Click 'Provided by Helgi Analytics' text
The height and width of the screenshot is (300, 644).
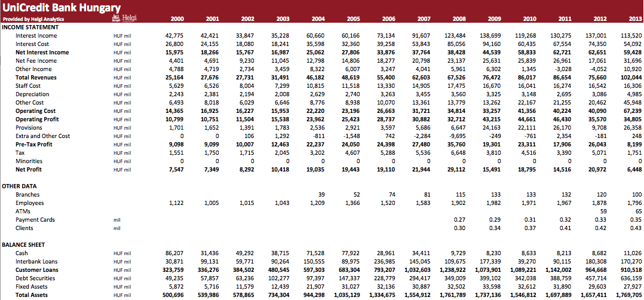33,19
